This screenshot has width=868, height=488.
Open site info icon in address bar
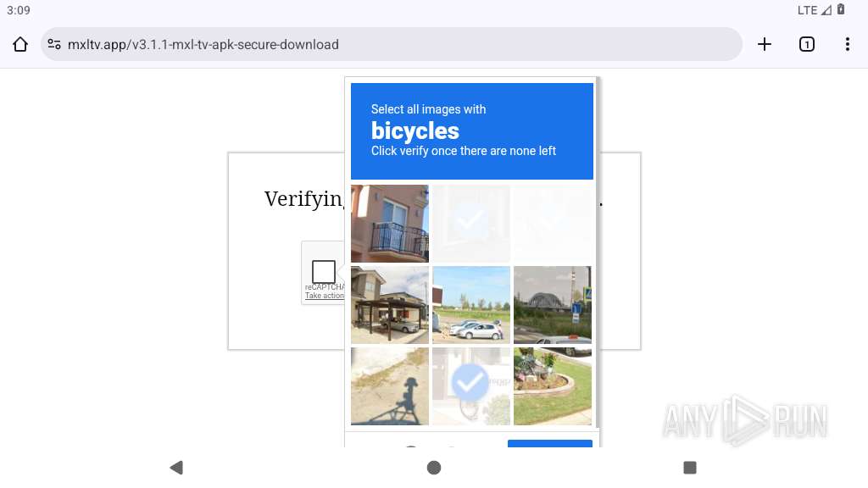(x=53, y=44)
